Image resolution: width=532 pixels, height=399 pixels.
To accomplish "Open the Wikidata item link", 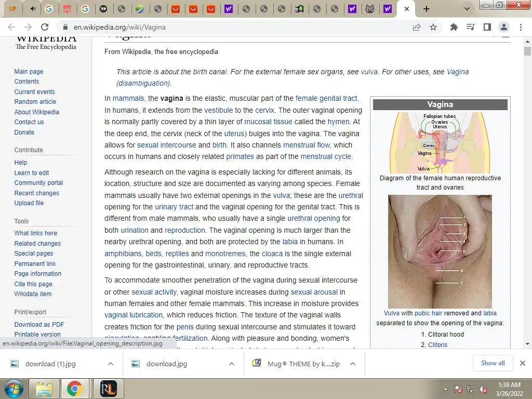I will 33,294.
